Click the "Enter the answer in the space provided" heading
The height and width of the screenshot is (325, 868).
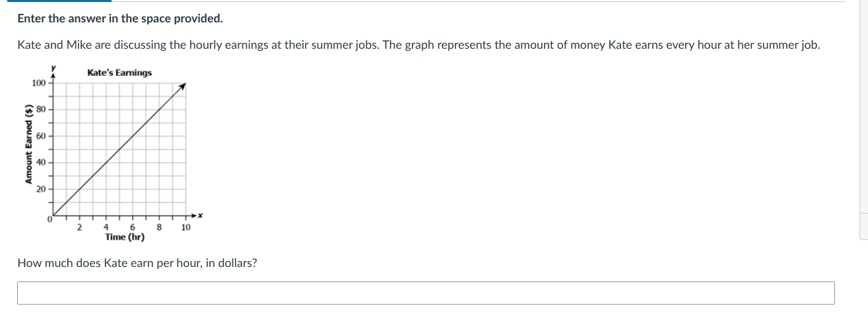coord(120,18)
